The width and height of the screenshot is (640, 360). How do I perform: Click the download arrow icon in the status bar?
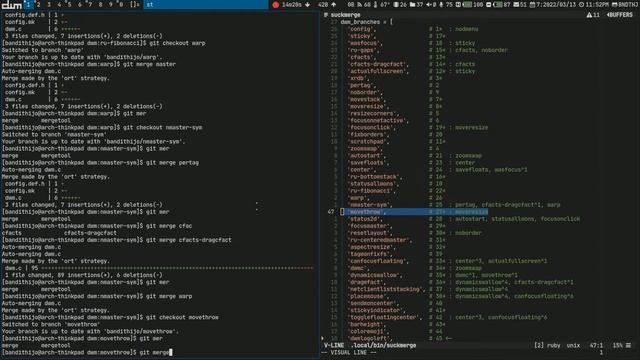[x=307, y=5]
